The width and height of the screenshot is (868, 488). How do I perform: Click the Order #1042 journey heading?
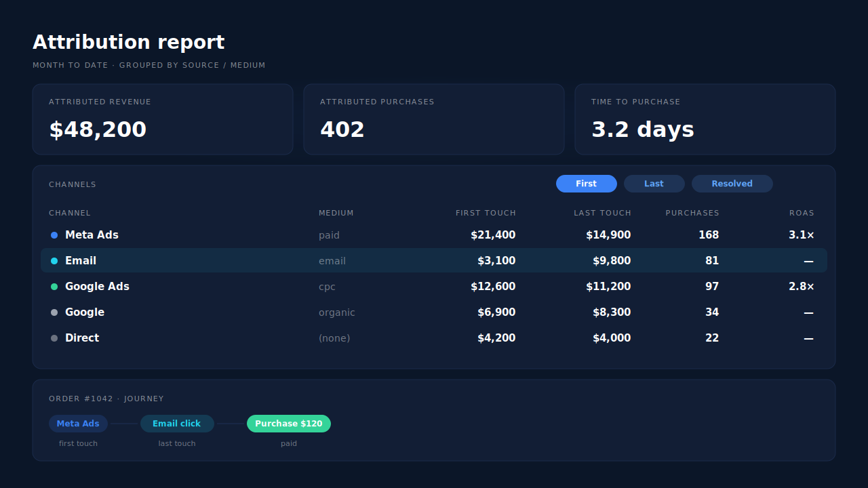[x=106, y=399]
